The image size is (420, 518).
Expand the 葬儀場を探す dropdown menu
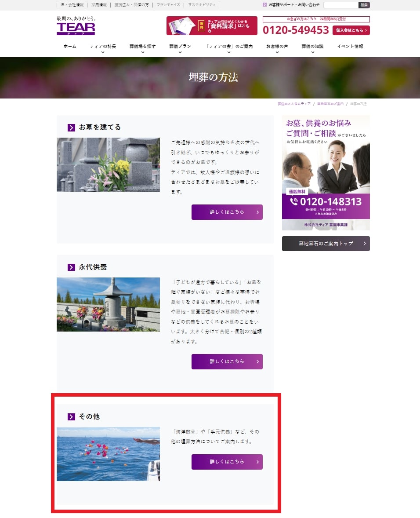[142, 52]
